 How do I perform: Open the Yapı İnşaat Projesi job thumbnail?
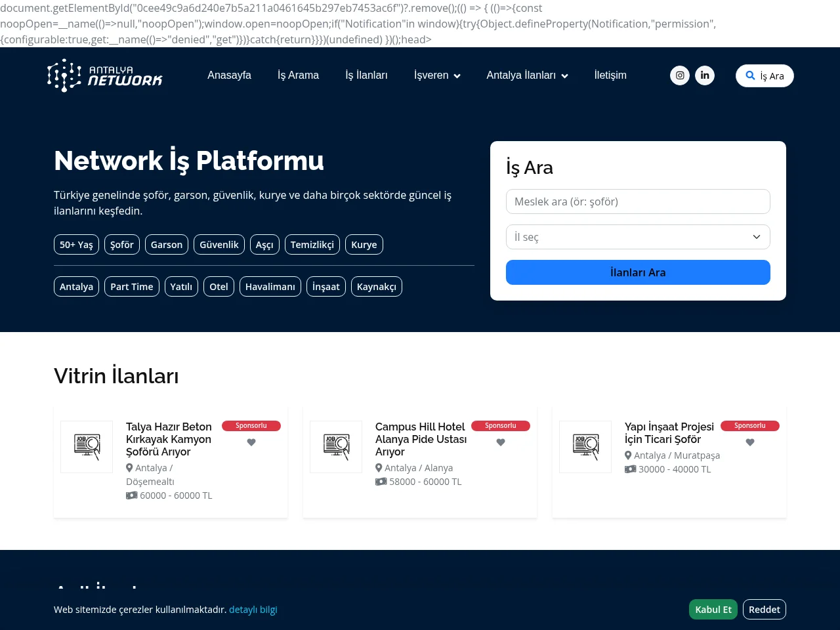[x=585, y=447]
